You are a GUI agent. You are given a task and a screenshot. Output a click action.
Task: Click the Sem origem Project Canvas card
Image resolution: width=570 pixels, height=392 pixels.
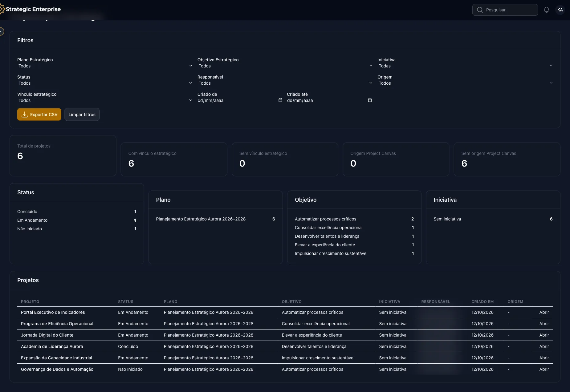507,159
